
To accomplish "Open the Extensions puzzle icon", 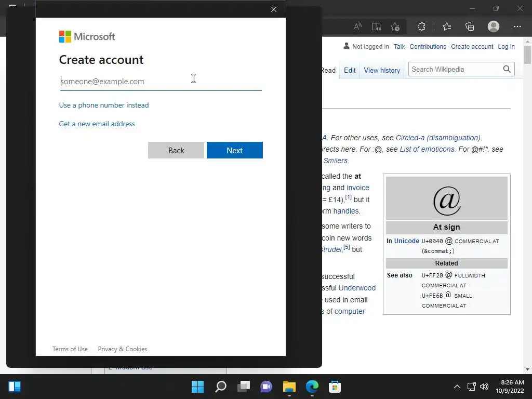I will point(421,26).
